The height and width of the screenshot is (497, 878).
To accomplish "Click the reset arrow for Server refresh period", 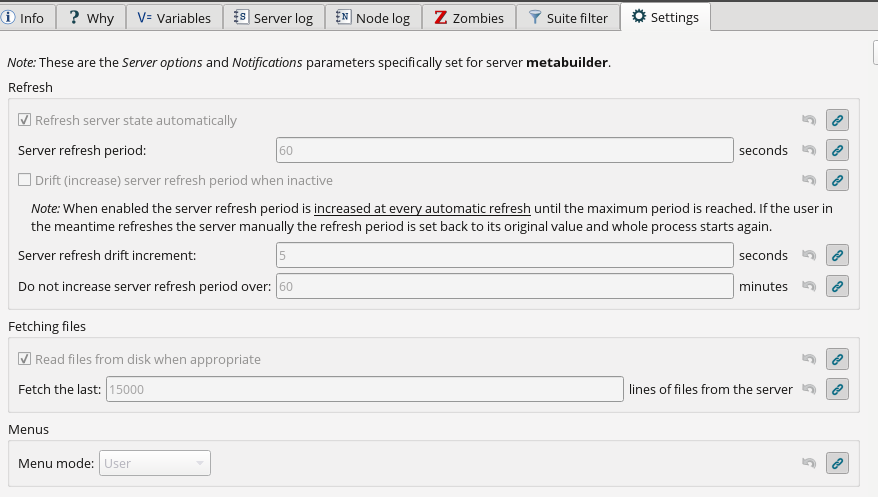I will coord(809,151).
